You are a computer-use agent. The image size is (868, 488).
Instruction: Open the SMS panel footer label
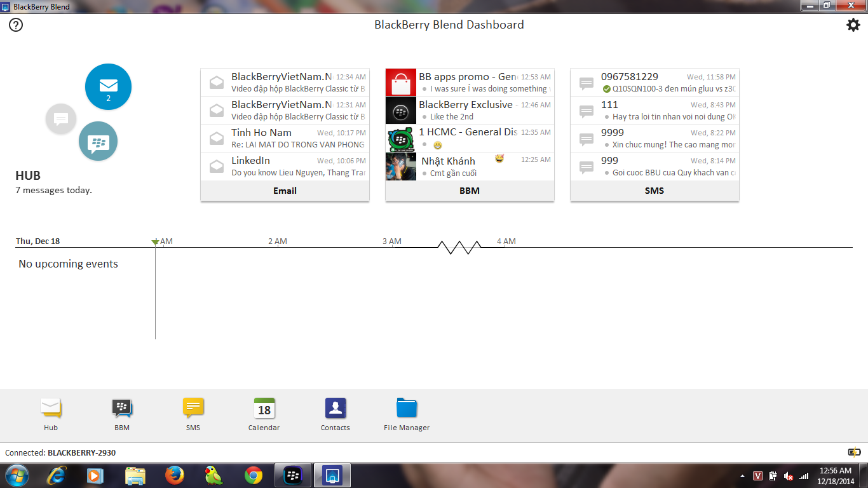[x=654, y=191]
